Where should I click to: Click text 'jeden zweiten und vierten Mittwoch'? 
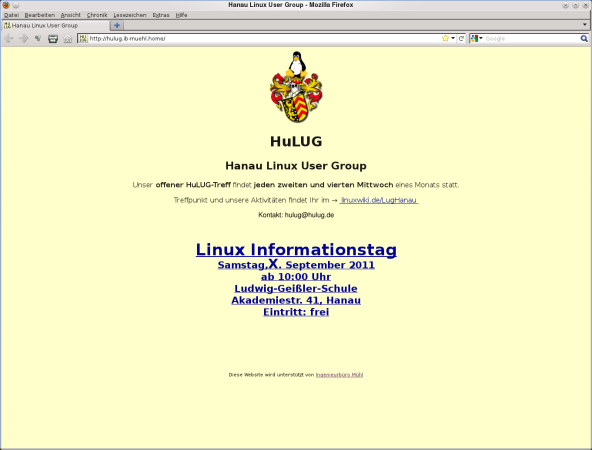[323, 185]
